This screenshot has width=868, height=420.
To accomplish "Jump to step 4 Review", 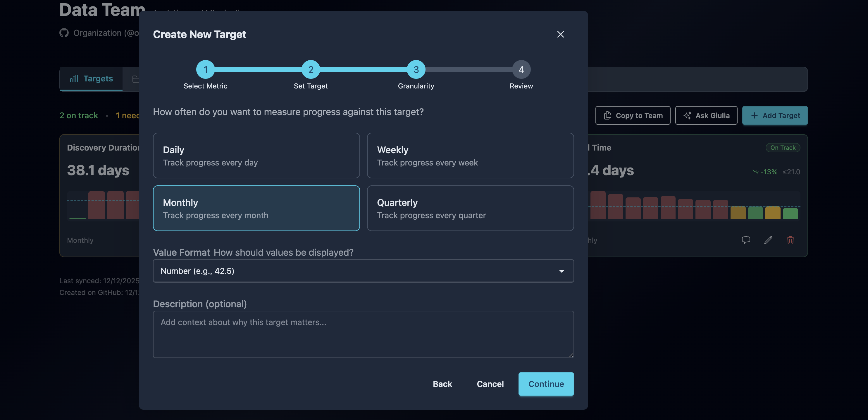I will point(521,69).
